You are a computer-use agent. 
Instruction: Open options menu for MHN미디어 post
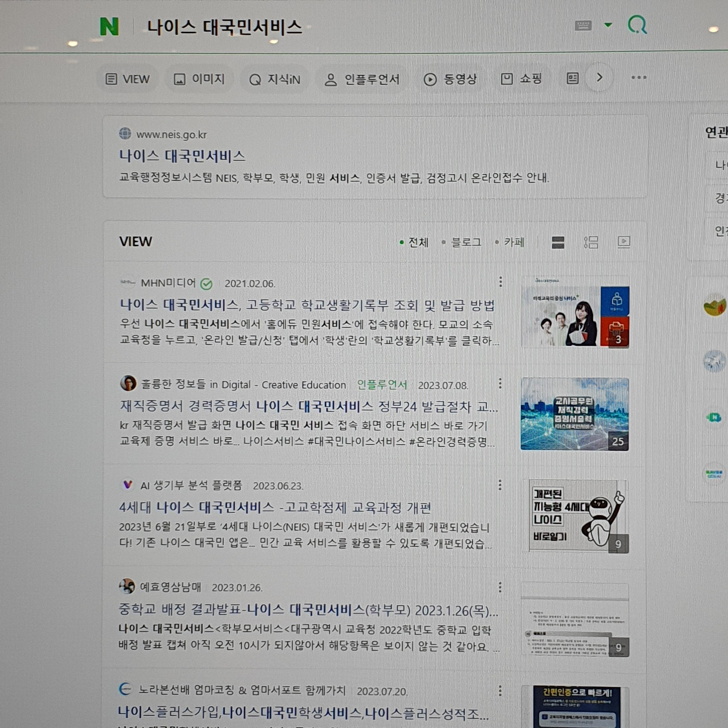tap(500, 281)
